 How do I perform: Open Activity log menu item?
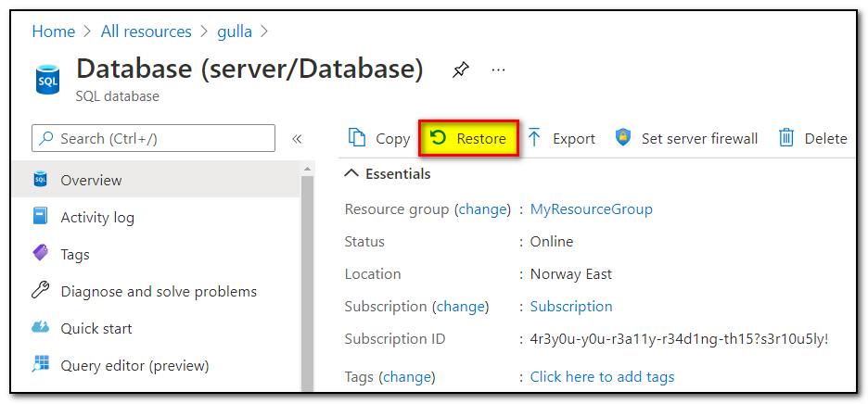coord(156,217)
